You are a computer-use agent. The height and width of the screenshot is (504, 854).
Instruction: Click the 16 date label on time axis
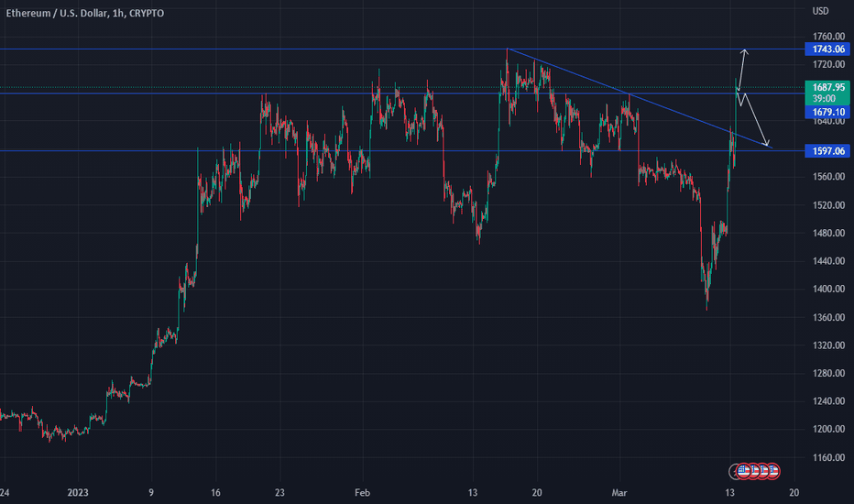(x=215, y=493)
